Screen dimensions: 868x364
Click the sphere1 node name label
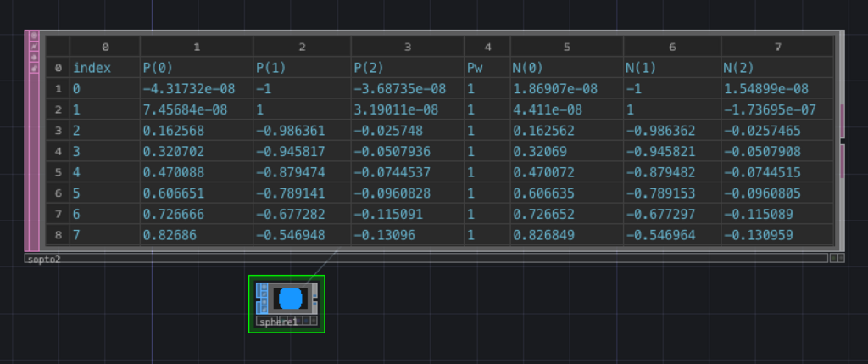click(278, 322)
